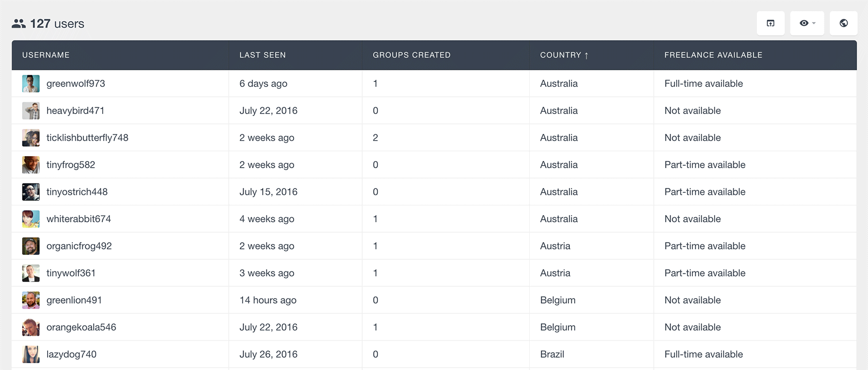The image size is (868, 370).
Task: Click the globe icon button
Action: click(x=843, y=23)
